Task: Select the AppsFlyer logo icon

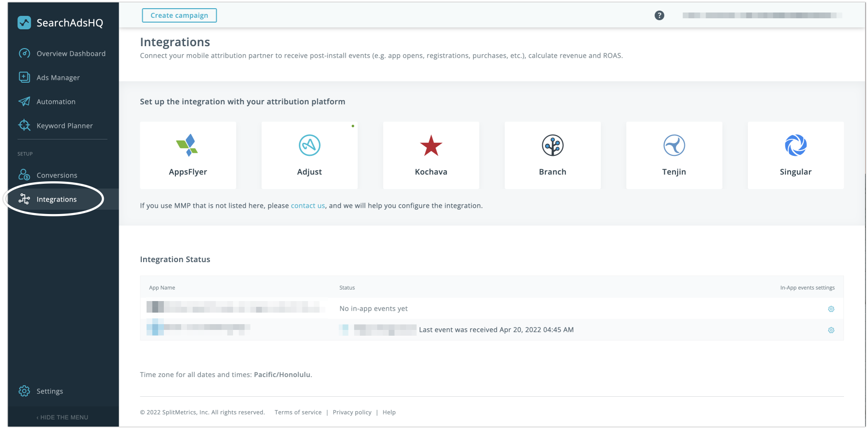Action: pos(187,145)
